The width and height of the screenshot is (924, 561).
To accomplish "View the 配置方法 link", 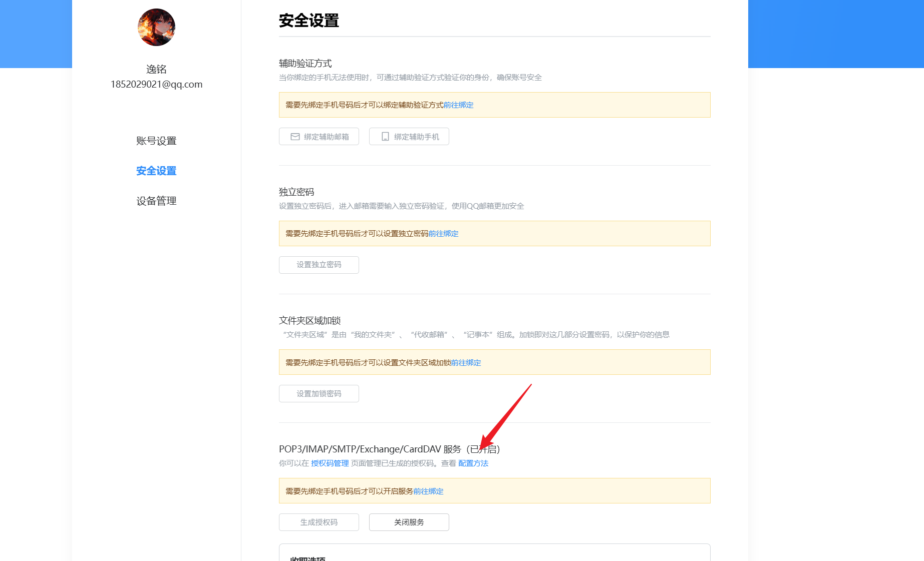I will click(x=473, y=463).
